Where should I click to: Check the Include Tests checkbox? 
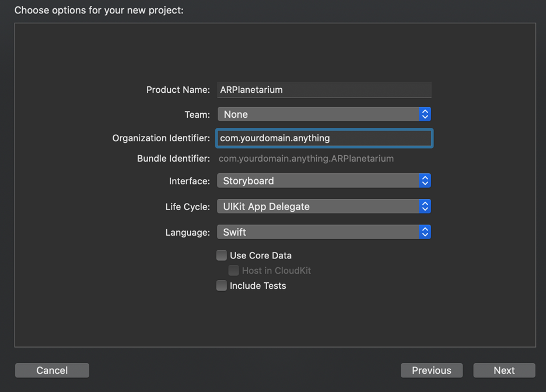(x=222, y=285)
